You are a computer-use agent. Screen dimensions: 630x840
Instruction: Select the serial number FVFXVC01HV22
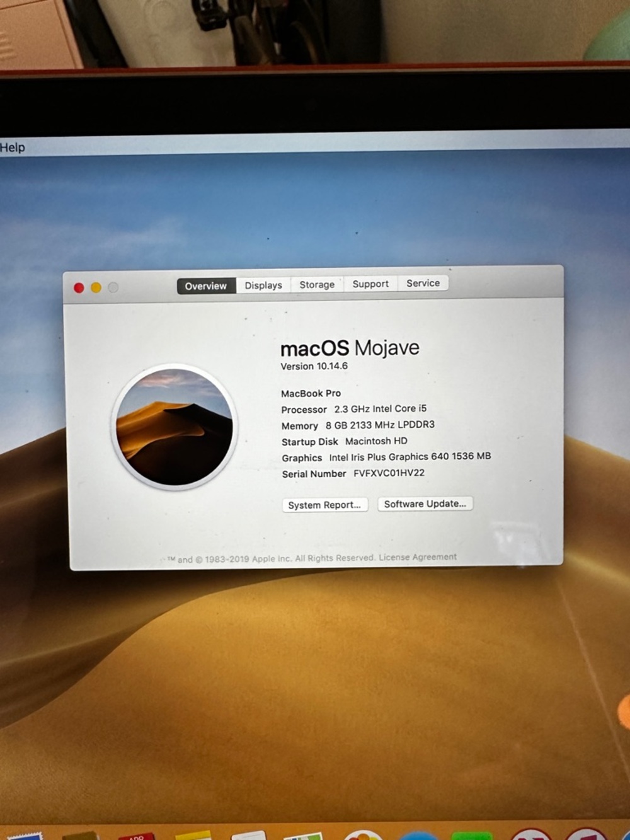click(389, 473)
